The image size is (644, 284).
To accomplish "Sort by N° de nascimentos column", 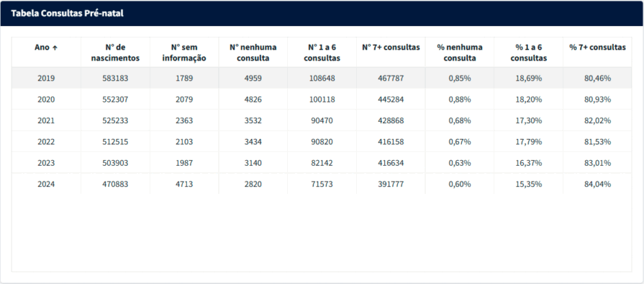I will 115,53.
